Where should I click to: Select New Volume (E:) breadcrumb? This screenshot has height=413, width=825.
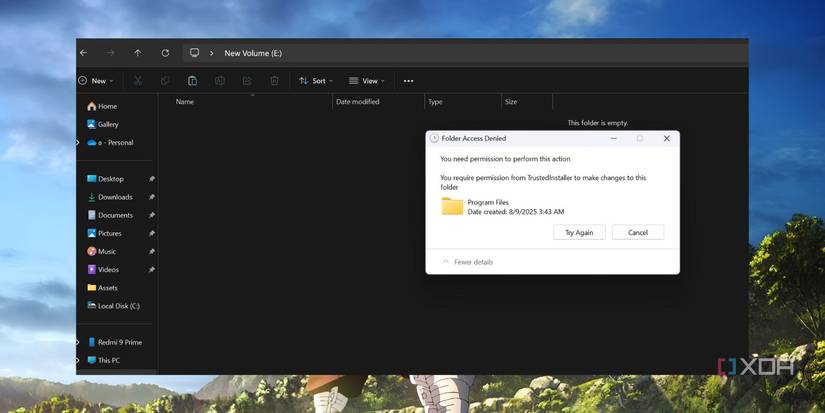[253, 53]
